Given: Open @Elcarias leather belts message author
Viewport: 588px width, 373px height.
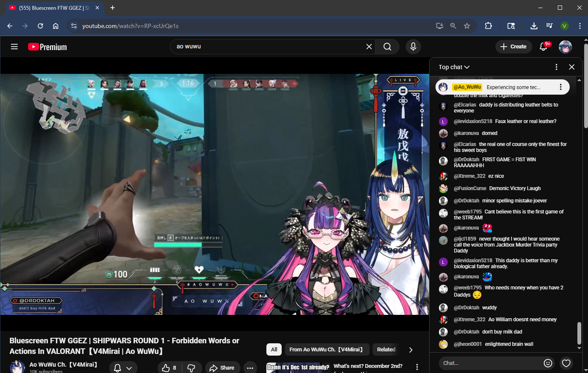Looking at the screenshot, I should 465,105.
